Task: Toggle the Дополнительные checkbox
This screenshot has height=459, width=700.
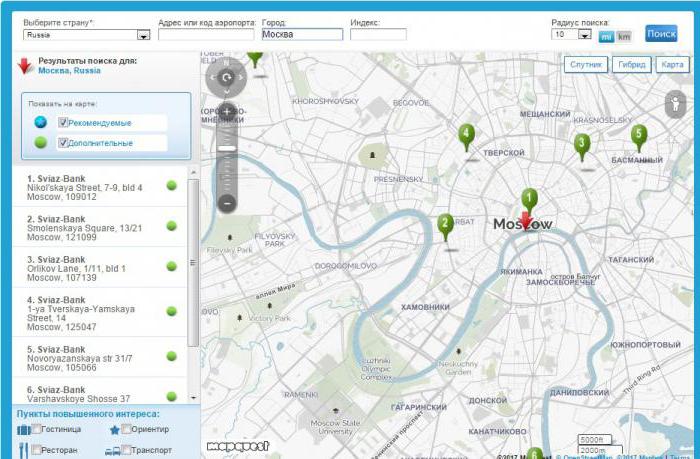Action: pos(63,142)
